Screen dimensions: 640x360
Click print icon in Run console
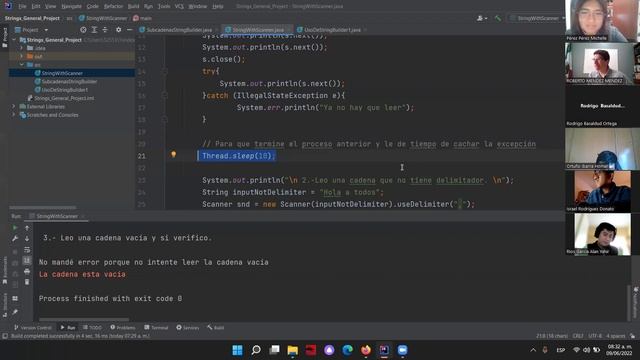click(x=27, y=271)
